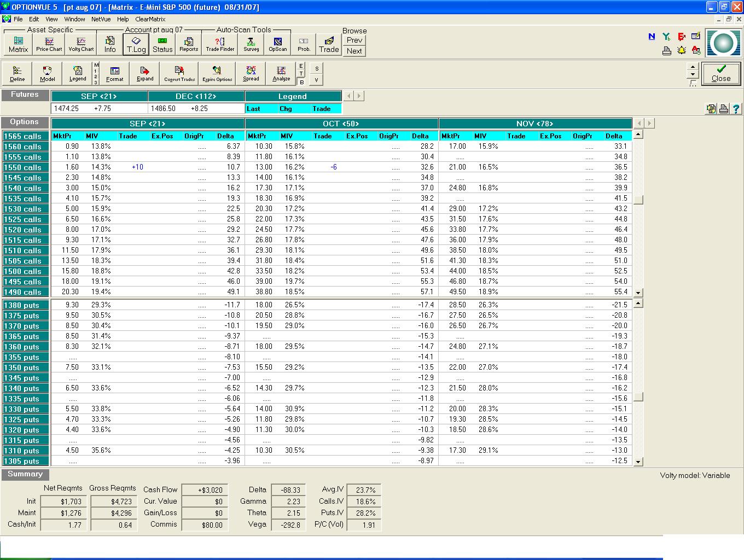Open the NetVue menu

[x=101, y=19]
